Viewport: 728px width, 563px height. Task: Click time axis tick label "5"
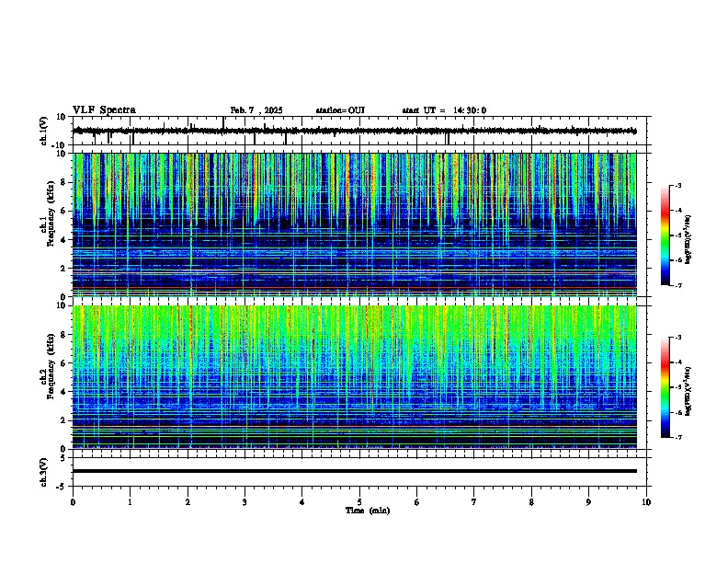coord(359,502)
